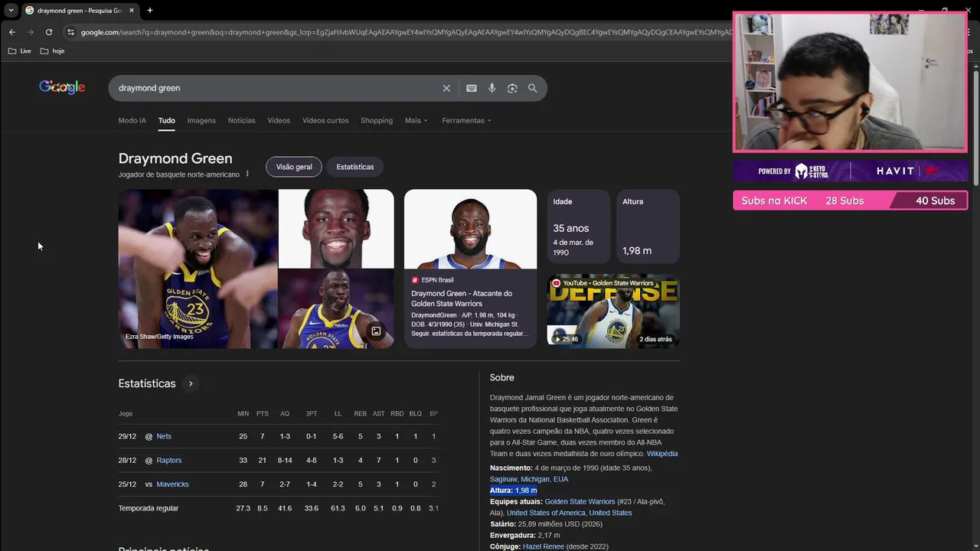Viewport: 980px width, 551px height.
Task: Switch to Notícias tab
Action: [x=241, y=120]
